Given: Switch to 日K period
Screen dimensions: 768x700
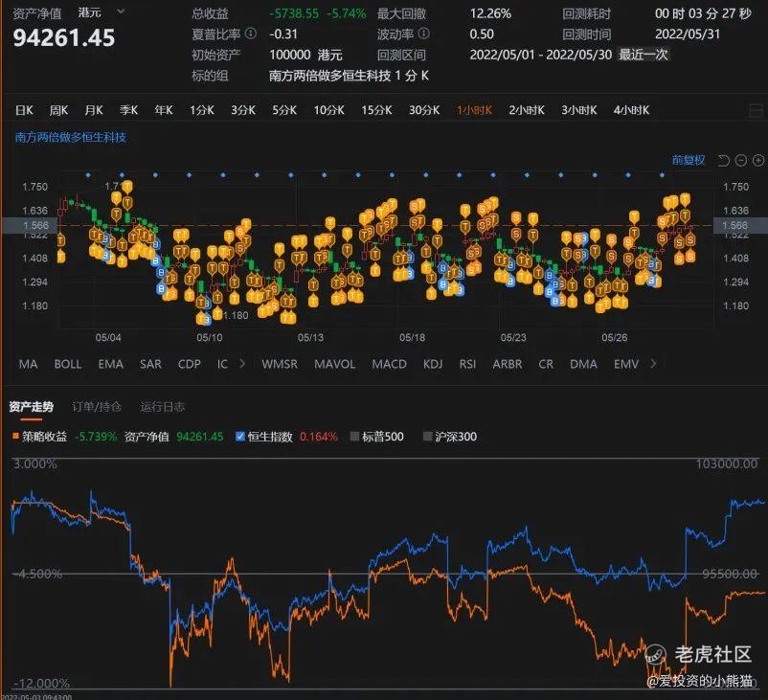Looking at the screenshot, I should [24, 110].
